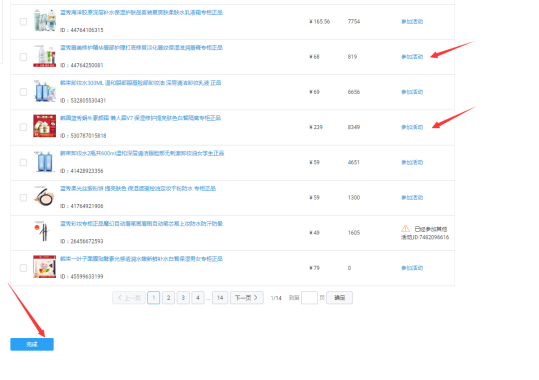The image size is (539, 380).
Task: Click the blue 完成 button
Action: click(32, 344)
